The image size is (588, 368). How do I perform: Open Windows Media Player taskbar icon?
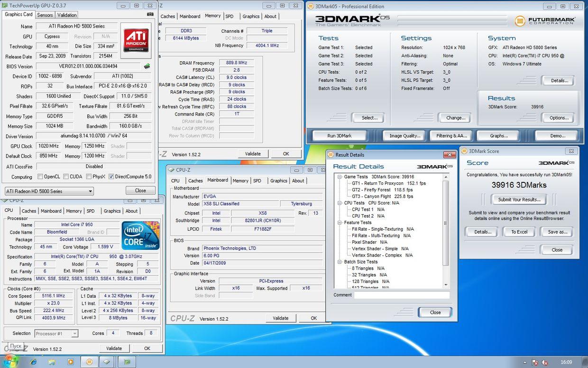coord(70,362)
